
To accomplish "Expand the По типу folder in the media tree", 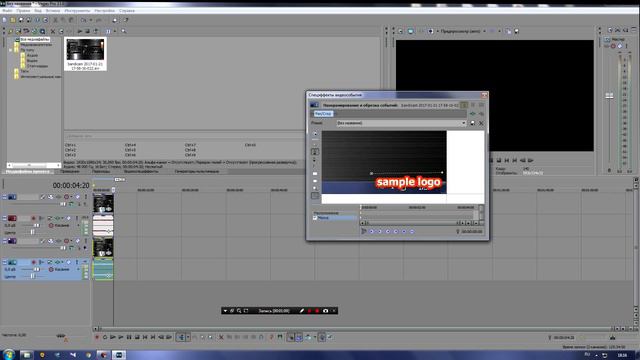I will coord(11,50).
